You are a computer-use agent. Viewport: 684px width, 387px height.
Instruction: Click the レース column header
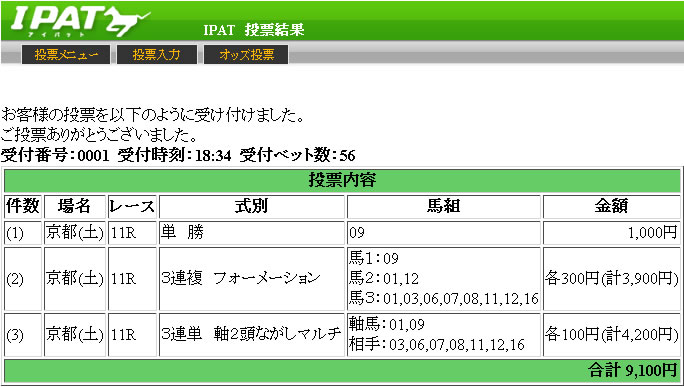tap(132, 206)
